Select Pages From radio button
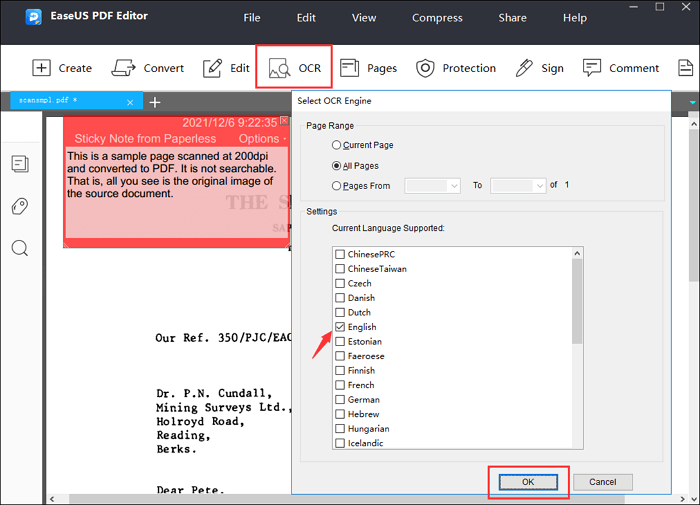700x505 pixels. (x=337, y=186)
